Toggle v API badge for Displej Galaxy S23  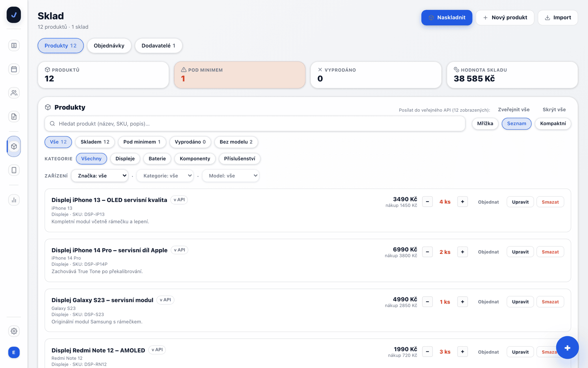click(165, 300)
